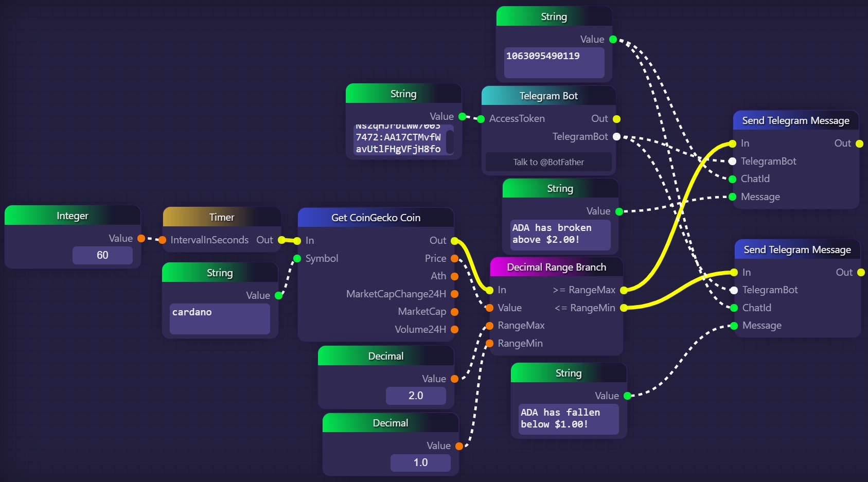Click the IntervalInSeconds input port on Timer
The width and height of the screenshot is (868, 482).
(162, 240)
